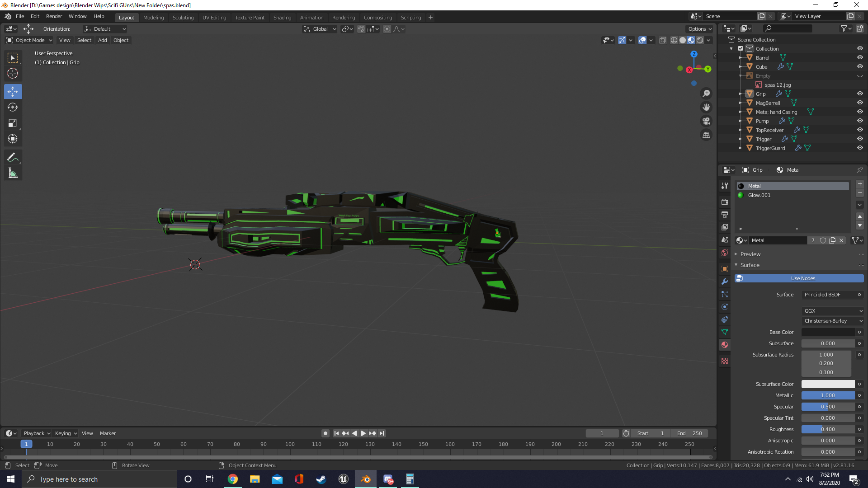Open the GGX distribution dropdown
This screenshot has width=868, height=488.
point(832,311)
